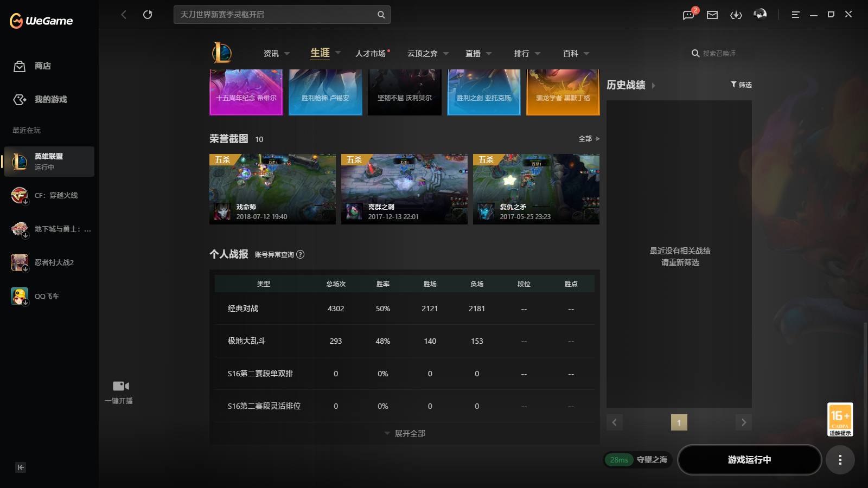Open history records arrow next to 历史战绩
Screen dimensions: 868x488
pos(653,86)
